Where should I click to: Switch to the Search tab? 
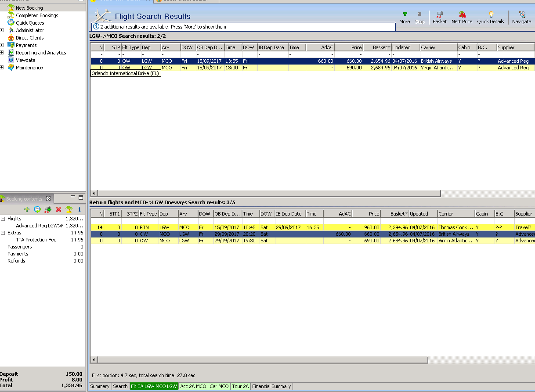120,386
